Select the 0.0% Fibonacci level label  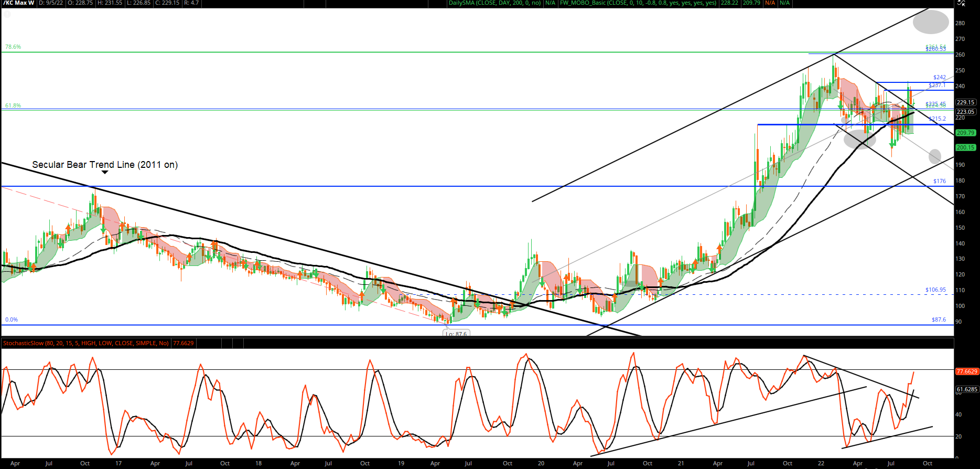click(x=12, y=319)
